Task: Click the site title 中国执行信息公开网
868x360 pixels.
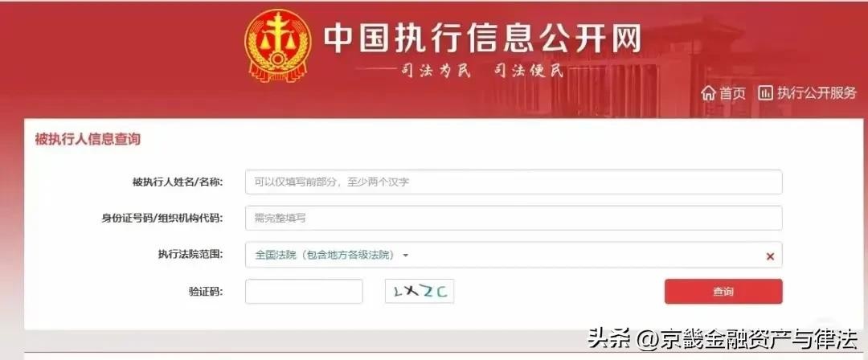Action: point(482,39)
